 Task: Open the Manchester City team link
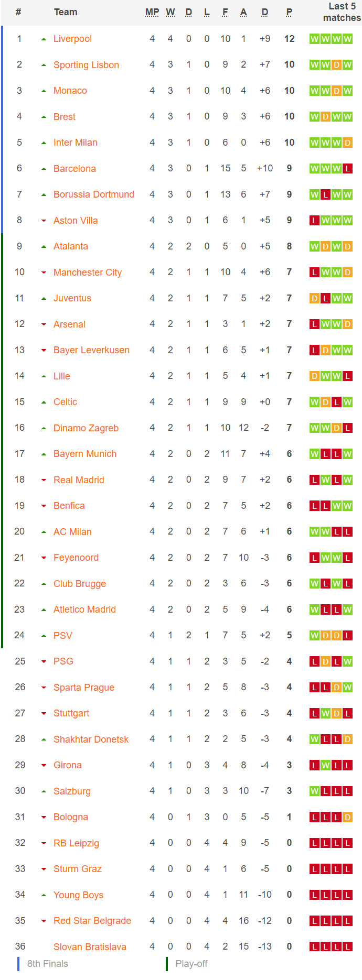(x=88, y=273)
